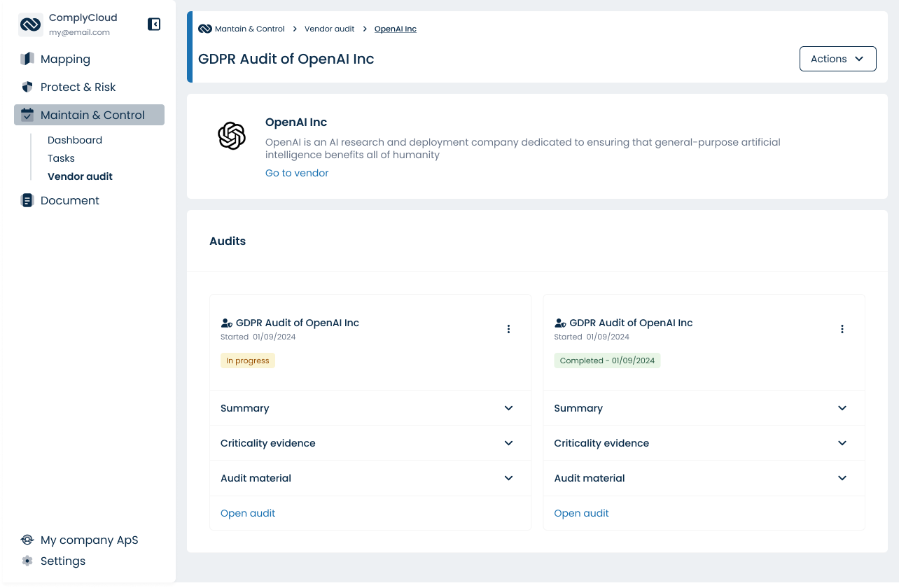
Task: Click the breadcrumb ComplyCloud logo icon
Action: coord(205,29)
